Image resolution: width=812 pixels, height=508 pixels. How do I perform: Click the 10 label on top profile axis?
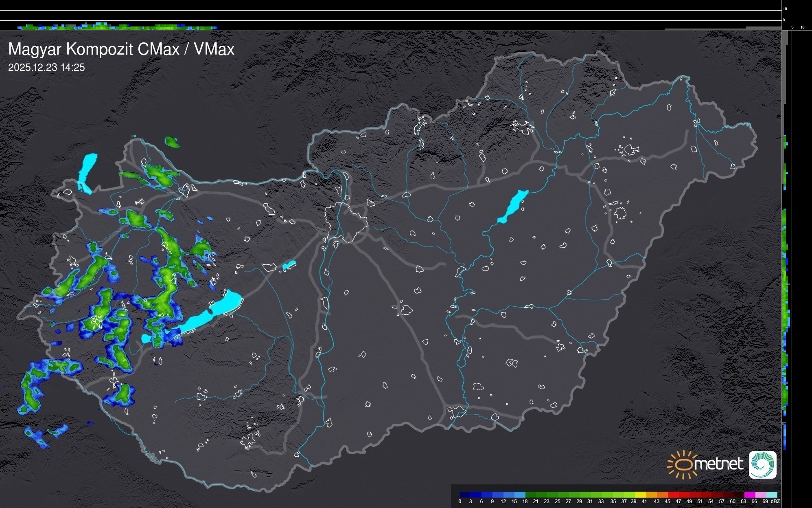pyautogui.click(x=785, y=9)
